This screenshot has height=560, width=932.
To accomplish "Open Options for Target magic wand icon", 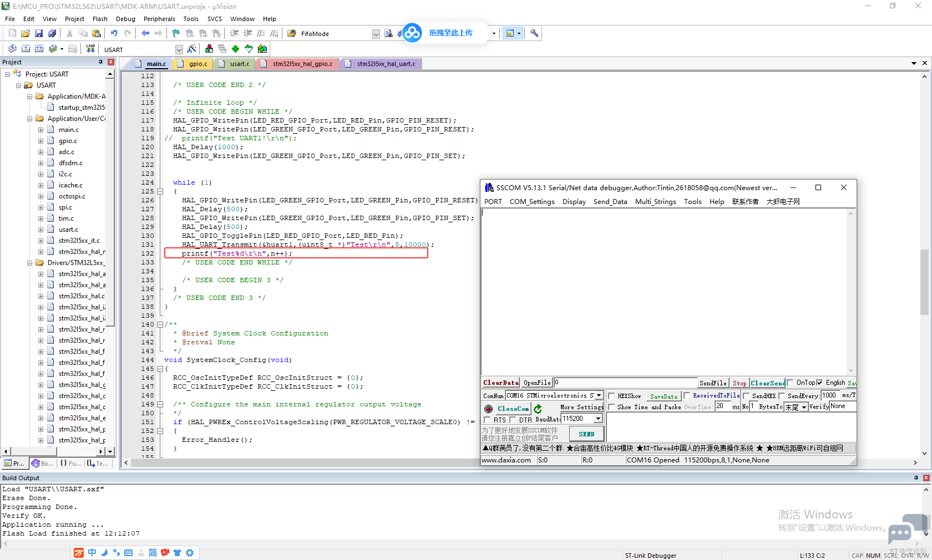I will pos(191,49).
